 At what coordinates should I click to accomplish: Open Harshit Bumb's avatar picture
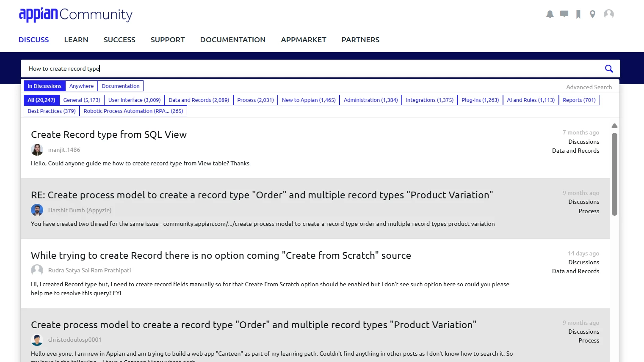tap(37, 210)
